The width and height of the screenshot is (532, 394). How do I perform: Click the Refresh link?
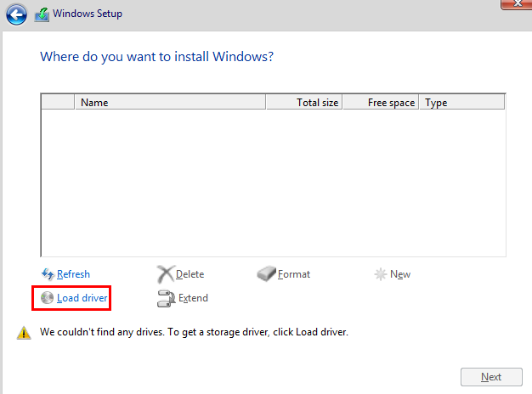click(73, 274)
